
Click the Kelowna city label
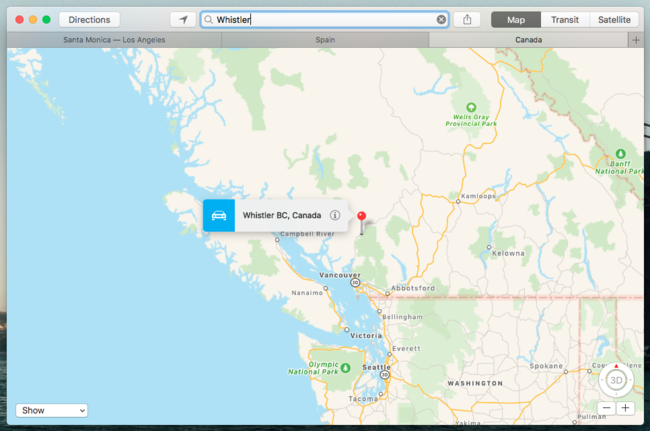click(508, 253)
